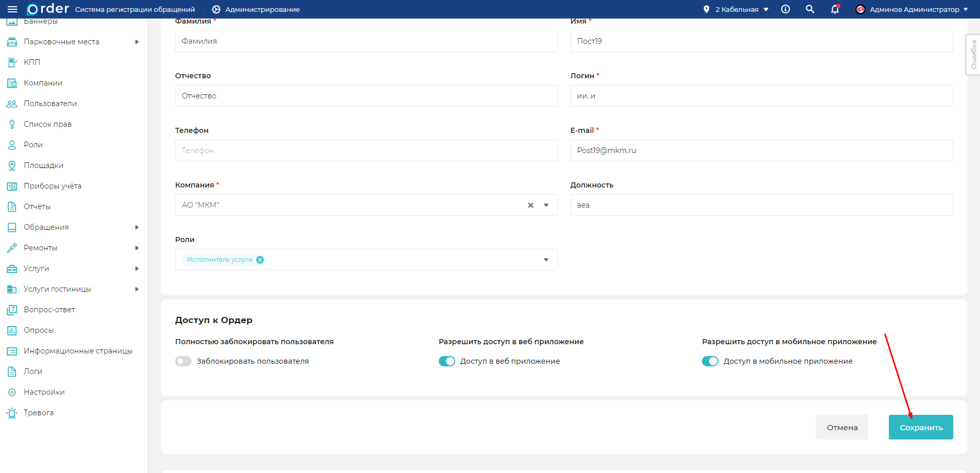Expand the Роли dropdown list
Screen dimensions: 980x473
[546, 260]
